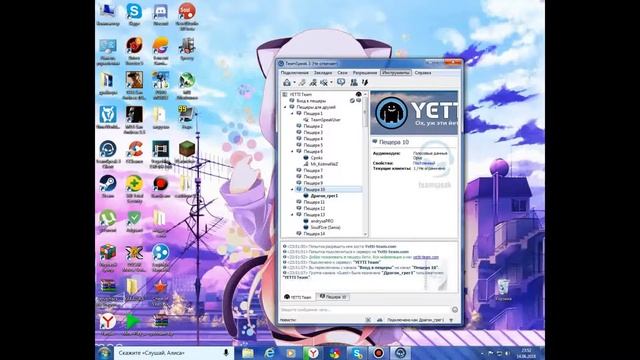Open the Закладки menu
The height and width of the screenshot is (360, 640).
point(323,73)
